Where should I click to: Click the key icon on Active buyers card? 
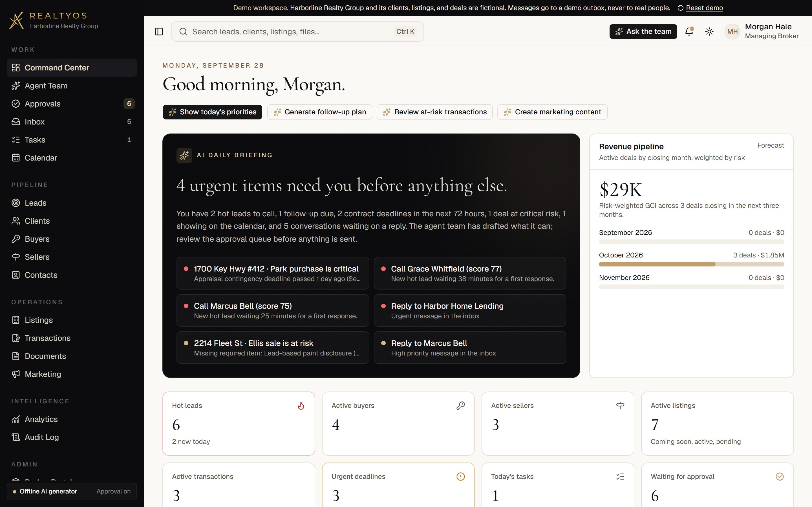pos(460,406)
